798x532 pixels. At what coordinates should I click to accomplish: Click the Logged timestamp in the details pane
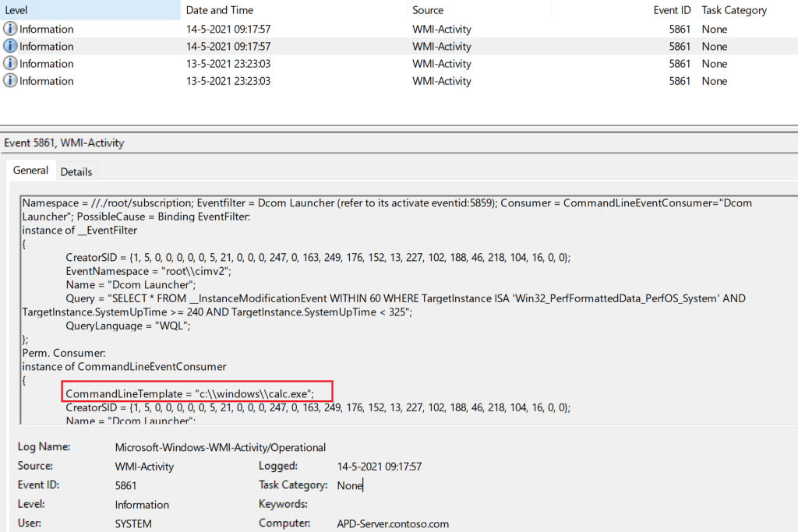[x=380, y=466]
